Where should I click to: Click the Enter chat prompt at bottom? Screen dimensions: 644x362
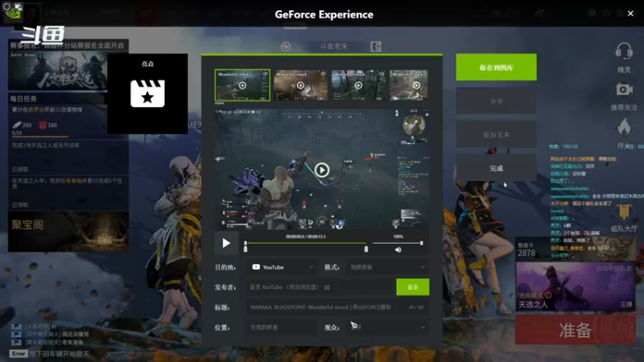coord(18,354)
